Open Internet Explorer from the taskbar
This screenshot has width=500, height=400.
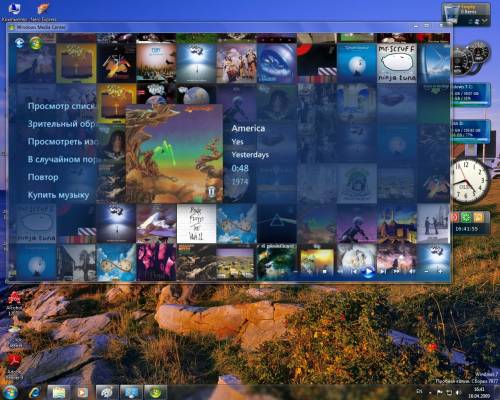(34, 392)
